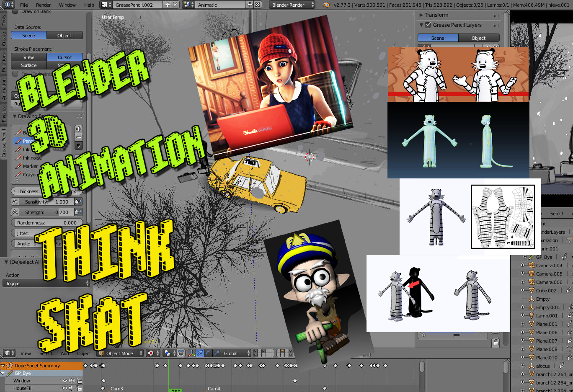Select Object as tool shelf Data Source
573x392 pixels.
tap(65, 36)
